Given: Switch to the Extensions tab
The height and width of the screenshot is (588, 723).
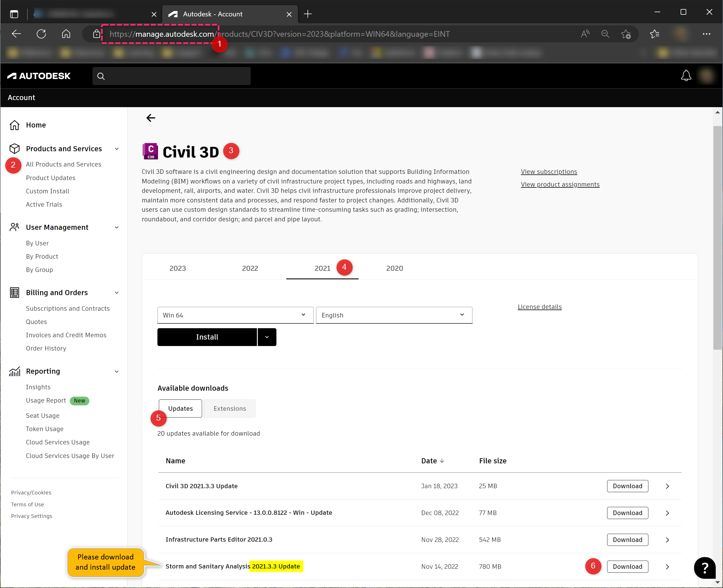Looking at the screenshot, I should [230, 408].
